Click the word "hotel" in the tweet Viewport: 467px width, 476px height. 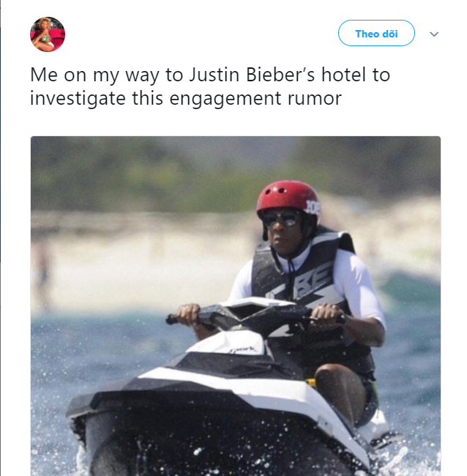click(x=343, y=75)
